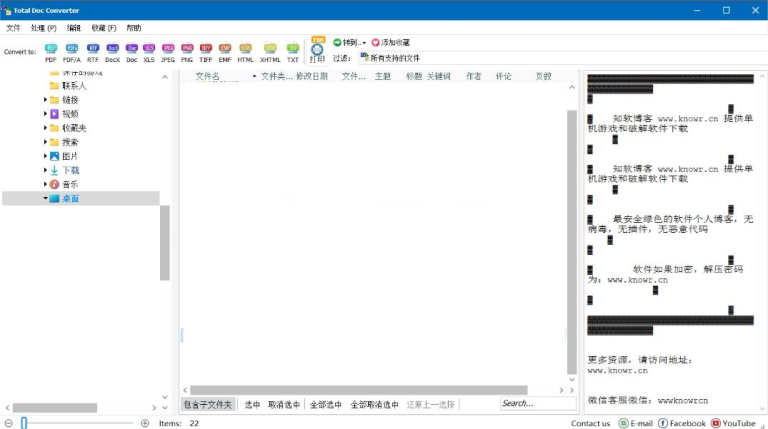Image resolution: width=768 pixels, height=429 pixels.
Task: Click the green 转到 go-to button
Action: pos(349,43)
